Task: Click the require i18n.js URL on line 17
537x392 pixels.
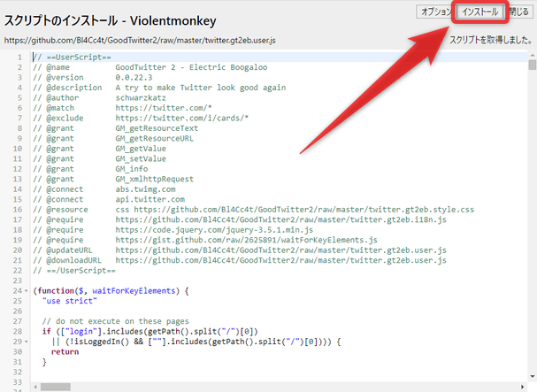Action: coord(280,219)
